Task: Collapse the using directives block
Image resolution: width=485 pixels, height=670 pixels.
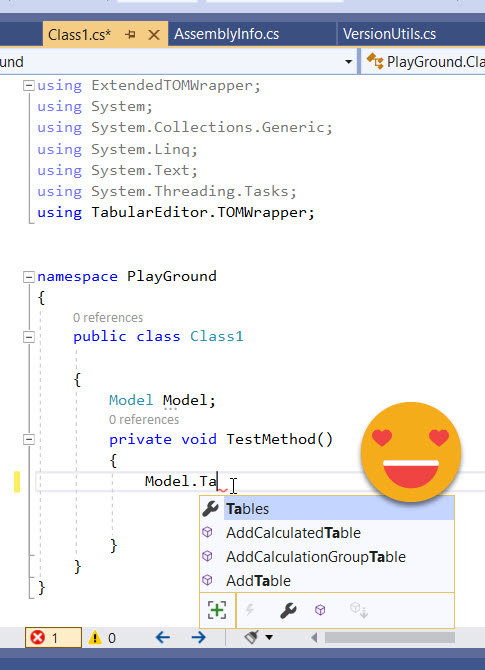Action: (x=29, y=86)
